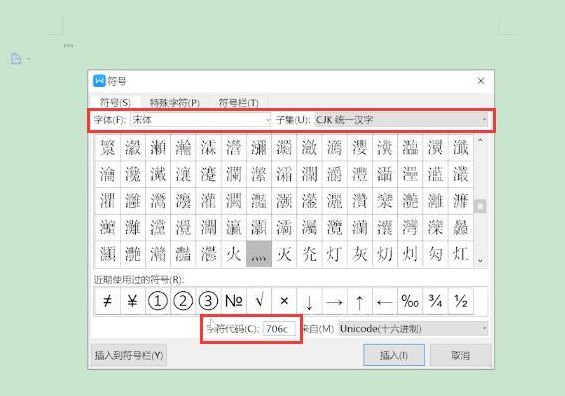This screenshot has width=565, height=396.
Task: Select the ← left arrow symbol
Action: pos(385,301)
